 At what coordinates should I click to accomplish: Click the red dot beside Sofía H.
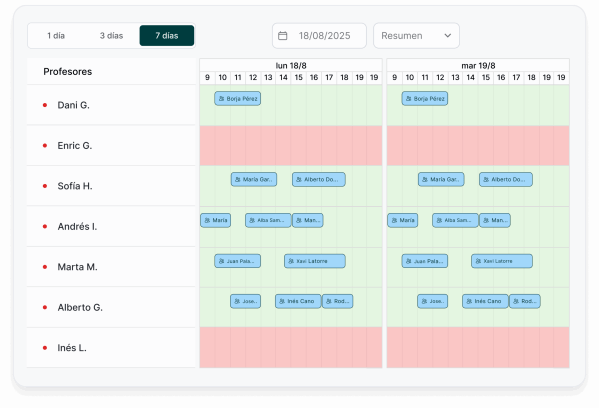tap(45, 186)
